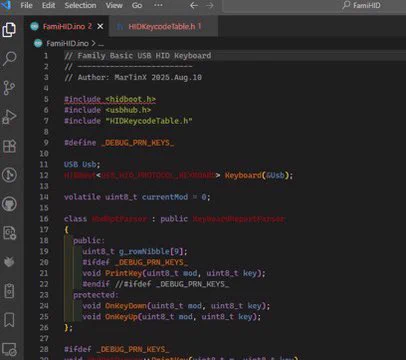Open the Remote Explorer monitor icon
Viewport: 406px width, 360px height.
[x=9, y=349]
